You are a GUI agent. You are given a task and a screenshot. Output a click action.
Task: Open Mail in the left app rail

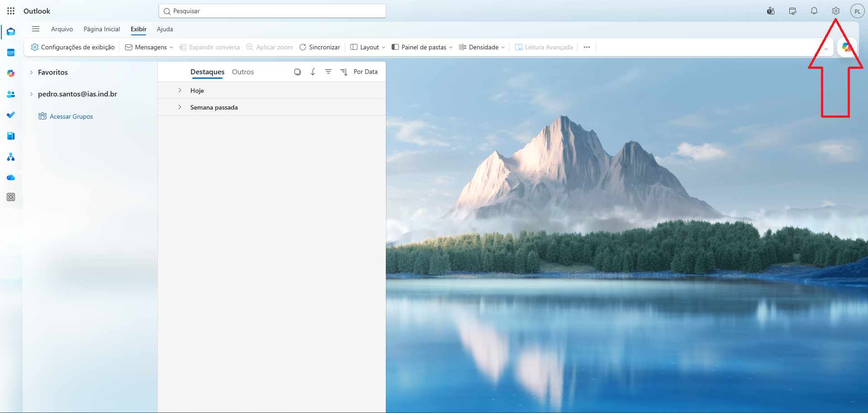click(x=11, y=32)
